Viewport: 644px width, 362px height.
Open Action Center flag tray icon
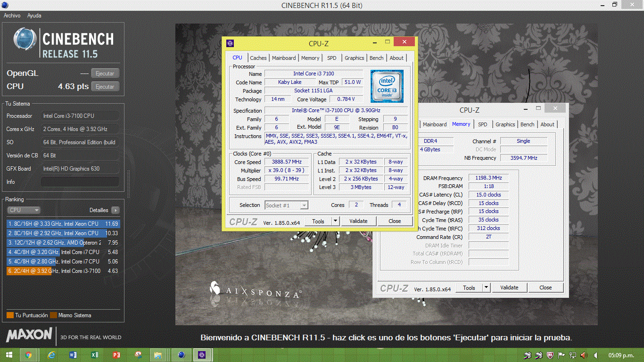pyautogui.click(x=561, y=355)
